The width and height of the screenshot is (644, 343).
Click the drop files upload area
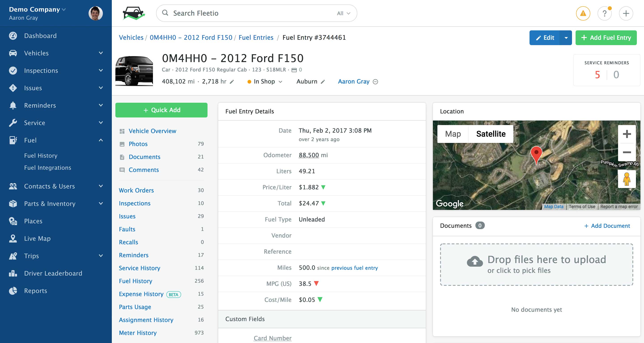point(536,265)
